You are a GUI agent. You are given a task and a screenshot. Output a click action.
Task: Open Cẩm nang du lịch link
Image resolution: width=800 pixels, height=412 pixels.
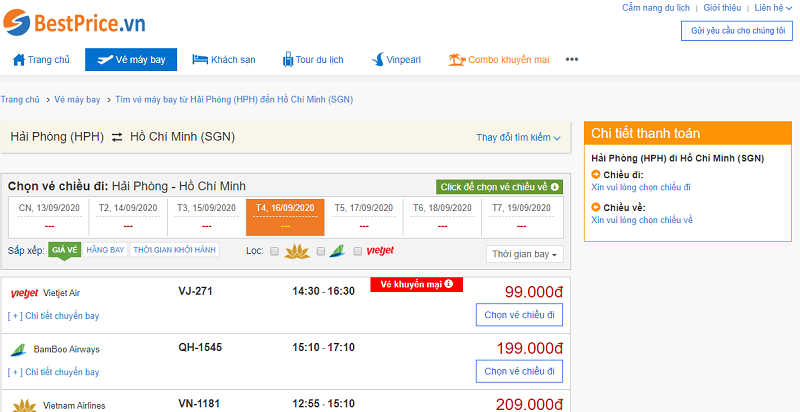click(x=656, y=8)
